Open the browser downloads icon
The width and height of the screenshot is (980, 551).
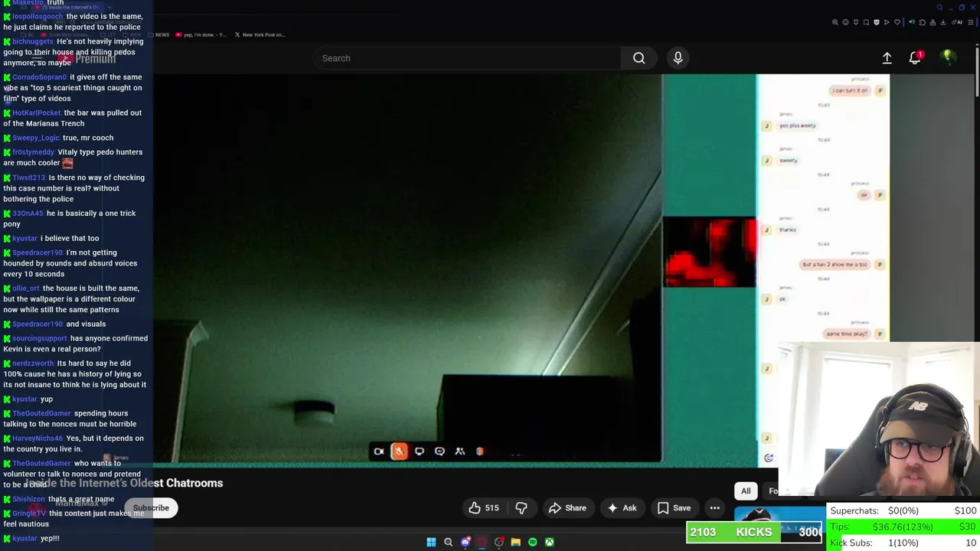point(943,22)
